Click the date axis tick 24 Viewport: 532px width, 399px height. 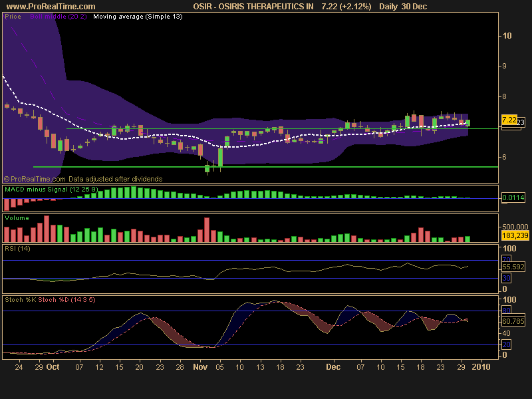pos(19,367)
